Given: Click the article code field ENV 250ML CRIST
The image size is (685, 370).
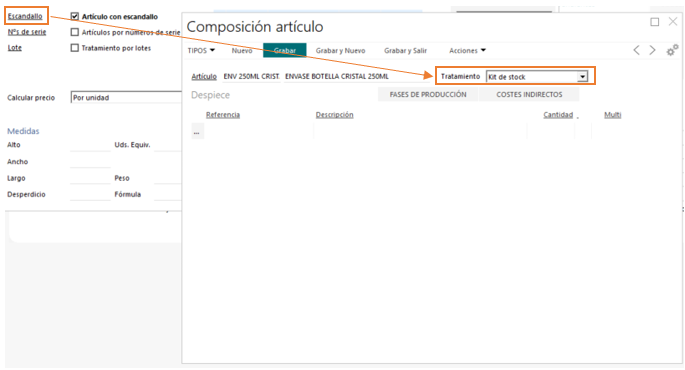Looking at the screenshot, I should click(251, 76).
